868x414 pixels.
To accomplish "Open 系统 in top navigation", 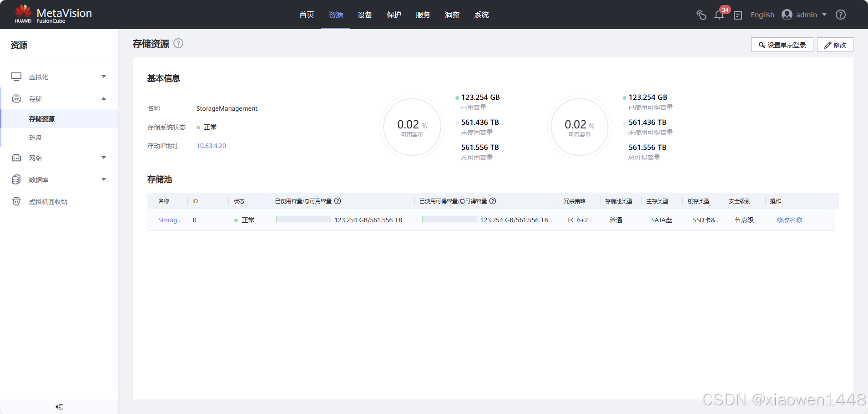I will pyautogui.click(x=481, y=15).
